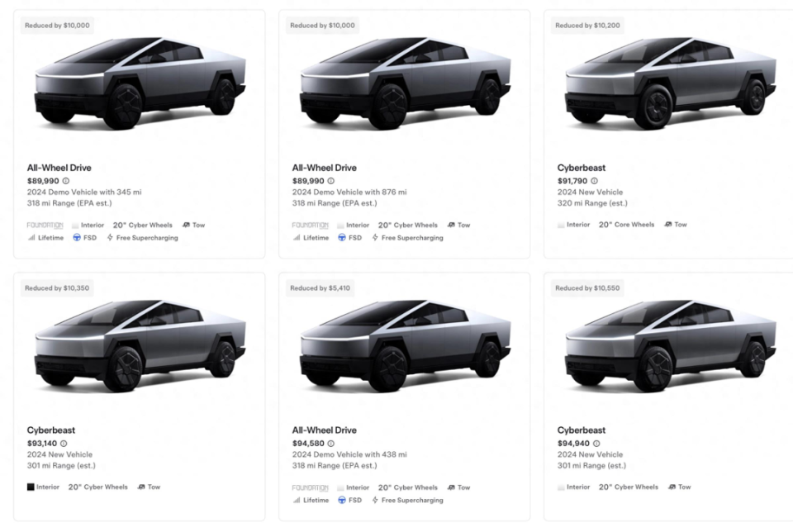
Task: Click FSD icon on the $94,580 All-Wheel Drive
Action: pyautogui.click(x=342, y=501)
